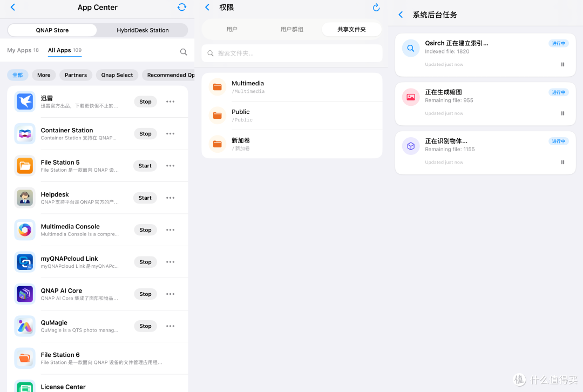Pause the Qsirch indexing task
This screenshot has height=392, width=583.
[x=562, y=64]
